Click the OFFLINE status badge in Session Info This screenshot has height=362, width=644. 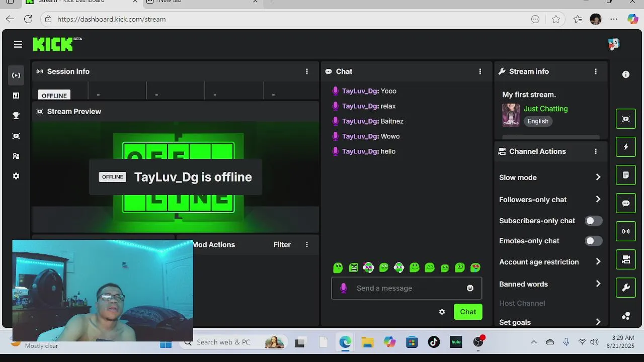click(x=54, y=96)
